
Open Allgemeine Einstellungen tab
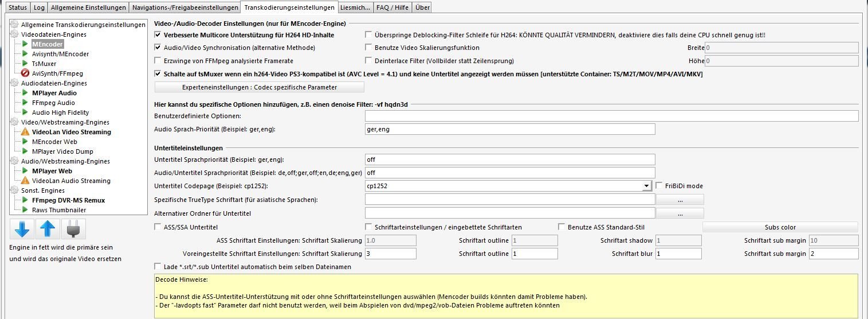pos(88,7)
